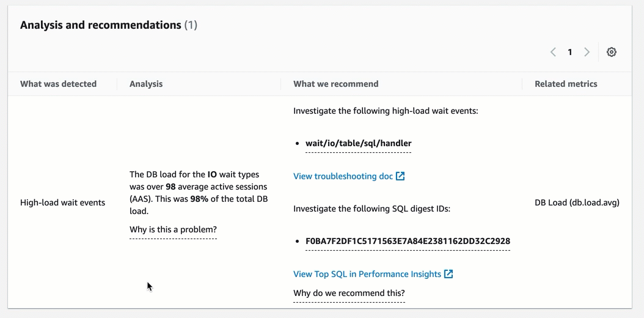Select page number 1
The height and width of the screenshot is (318, 644).
coord(570,52)
